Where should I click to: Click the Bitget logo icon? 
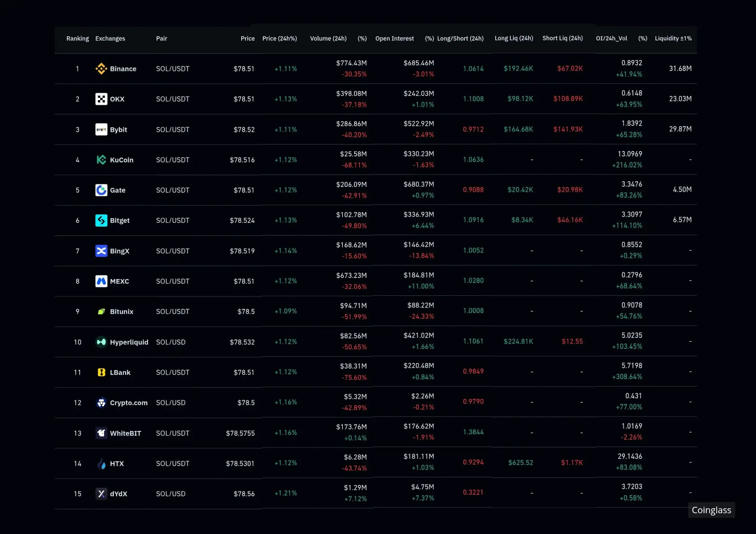(x=101, y=220)
